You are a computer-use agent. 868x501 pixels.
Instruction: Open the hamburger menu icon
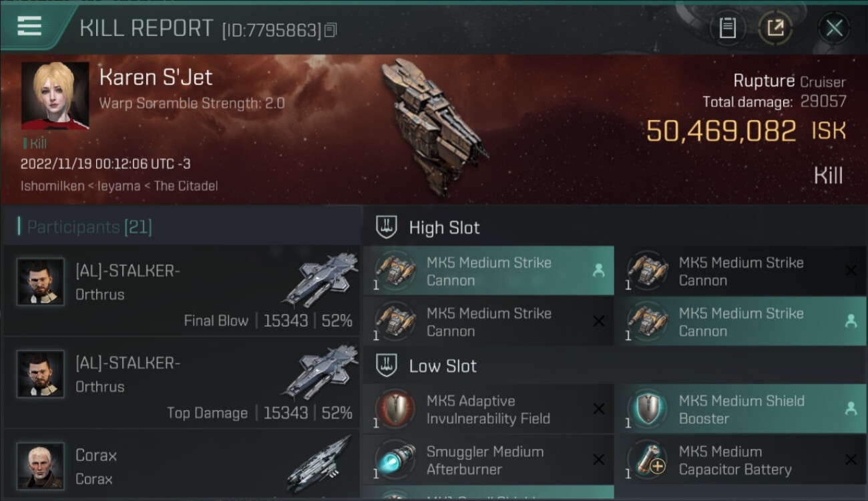point(29,26)
